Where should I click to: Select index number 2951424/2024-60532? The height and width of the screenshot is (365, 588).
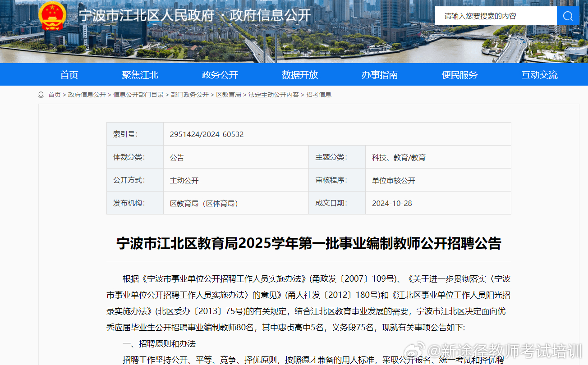[207, 134]
